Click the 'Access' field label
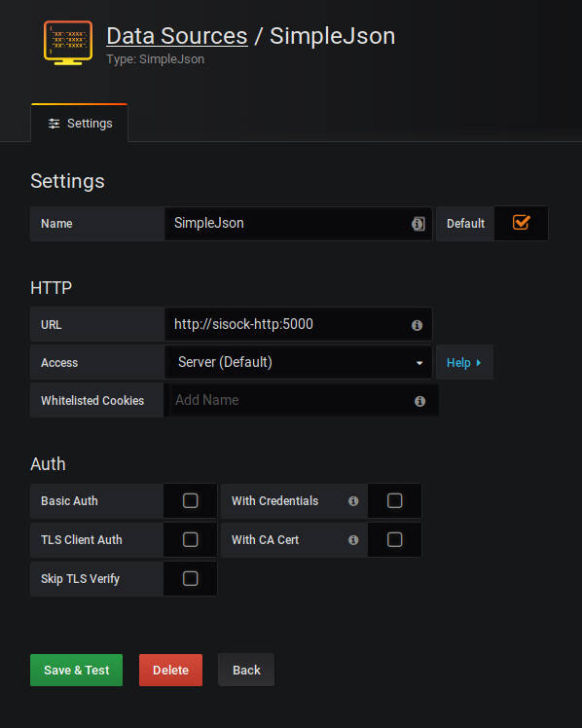 tap(59, 363)
